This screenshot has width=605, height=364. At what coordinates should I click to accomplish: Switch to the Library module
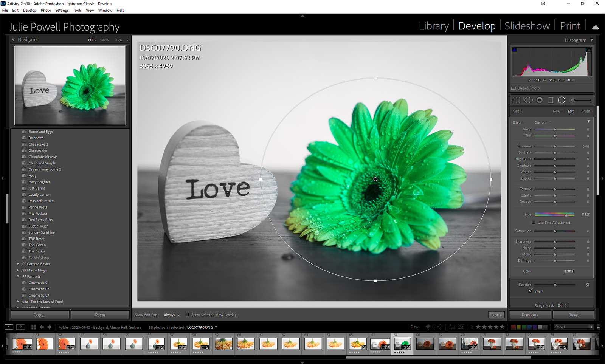pos(433,26)
